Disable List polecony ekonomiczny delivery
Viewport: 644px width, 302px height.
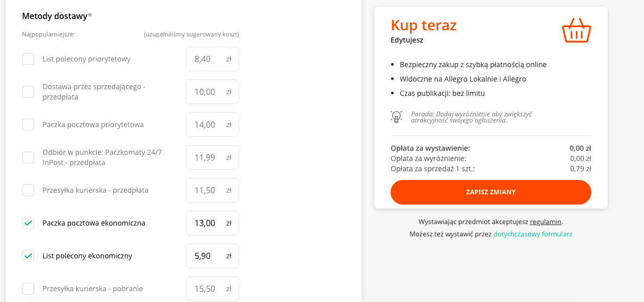28,255
